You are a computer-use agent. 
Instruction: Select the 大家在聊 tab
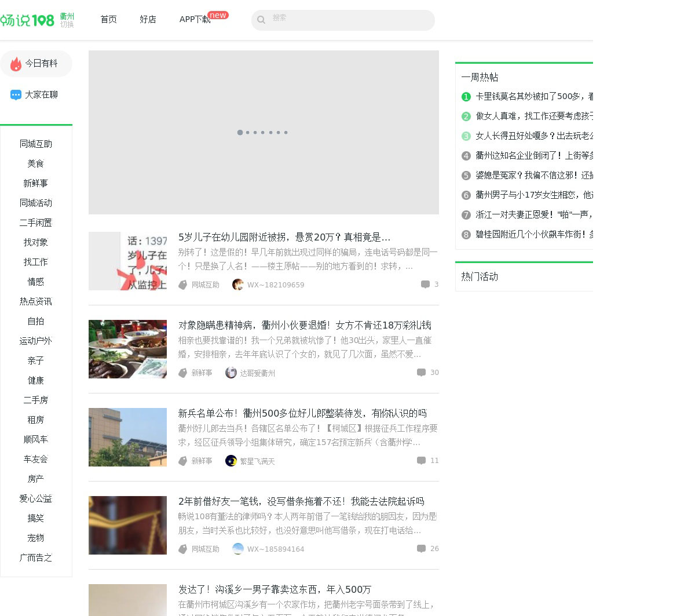(36, 95)
